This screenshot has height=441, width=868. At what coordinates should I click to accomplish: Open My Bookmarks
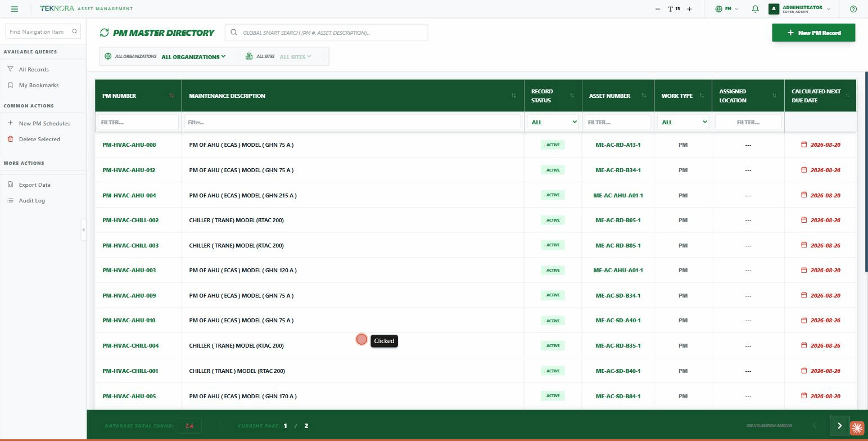[x=39, y=85]
